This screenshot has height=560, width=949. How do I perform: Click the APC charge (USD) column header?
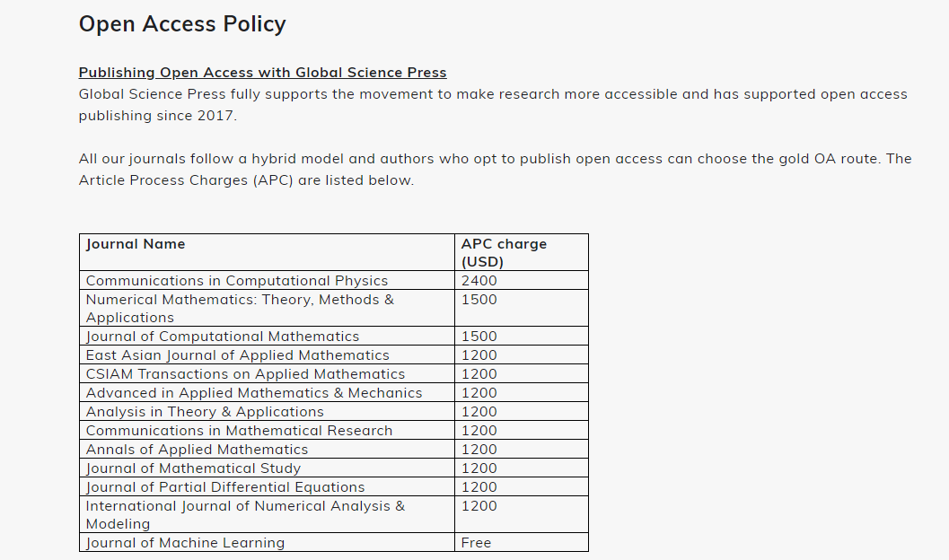[x=504, y=253]
